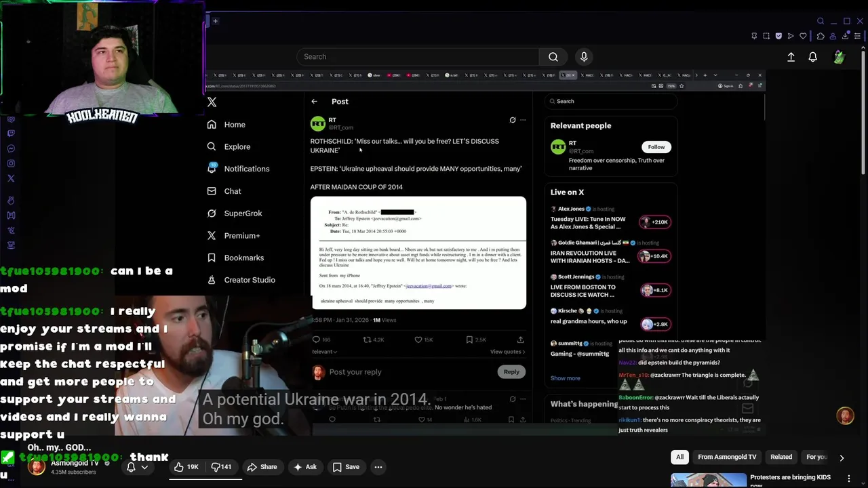
Task: Open the browser easy setup sliders icon
Action: [x=857, y=36]
